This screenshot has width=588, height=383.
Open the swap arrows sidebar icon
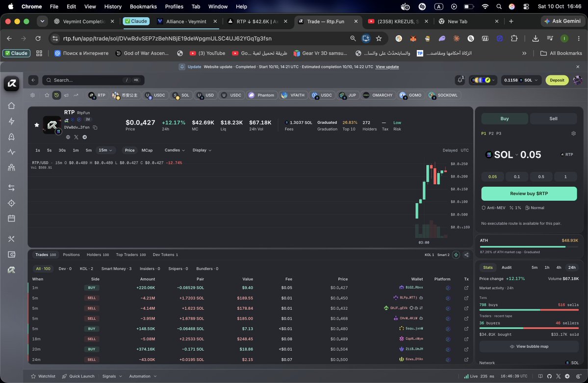tap(12, 188)
